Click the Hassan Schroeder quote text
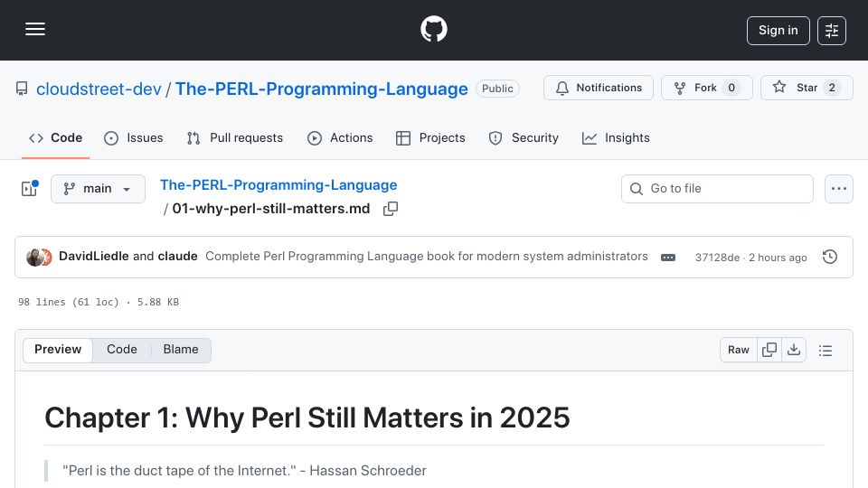The width and height of the screenshot is (868, 488). [x=244, y=471]
